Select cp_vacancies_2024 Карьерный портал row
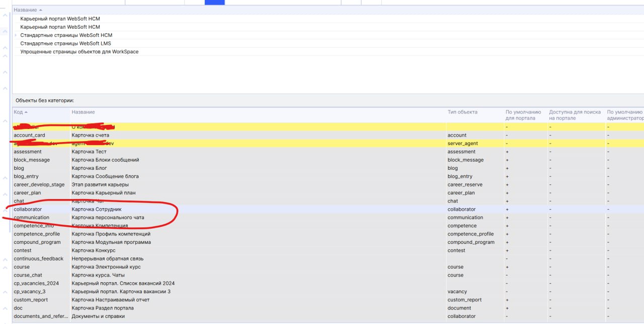The image size is (644, 324). pyautogui.click(x=123, y=283)
